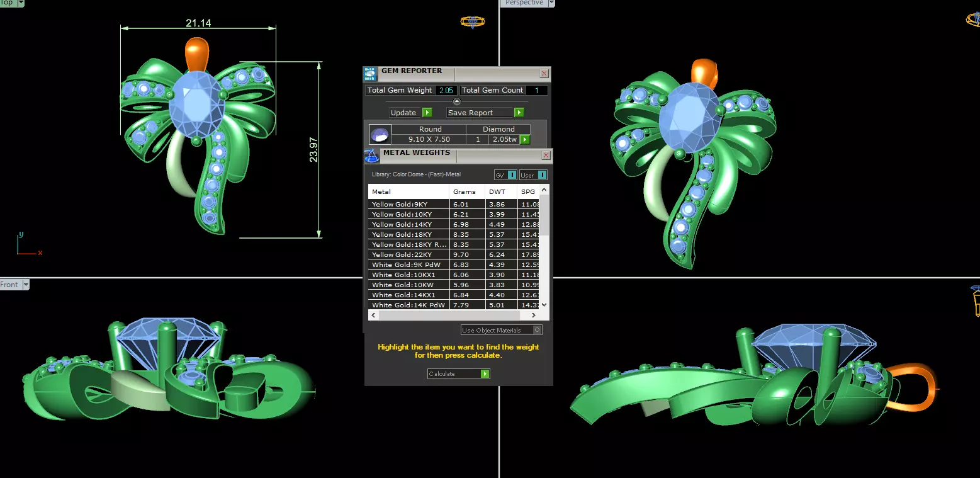980x478 pixels.
Task: Select the Yellow Gold:10KY row
Action: pos(454,214)
